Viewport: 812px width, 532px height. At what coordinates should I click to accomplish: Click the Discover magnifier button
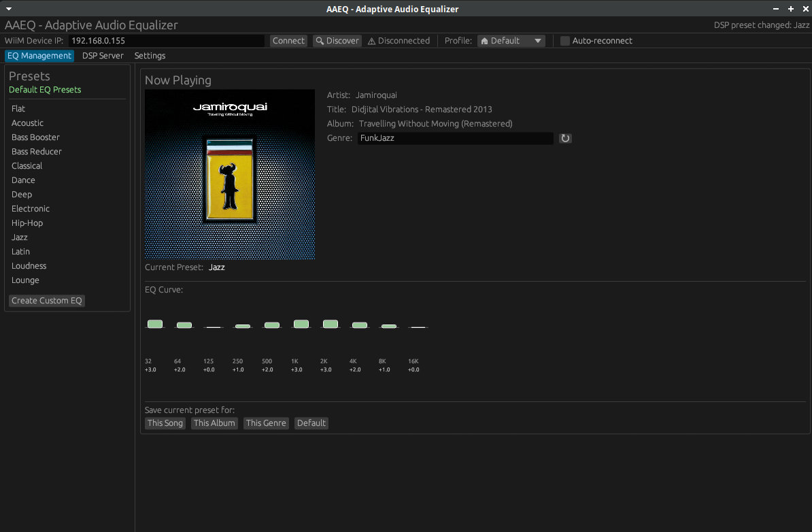(x=337, y=41)
